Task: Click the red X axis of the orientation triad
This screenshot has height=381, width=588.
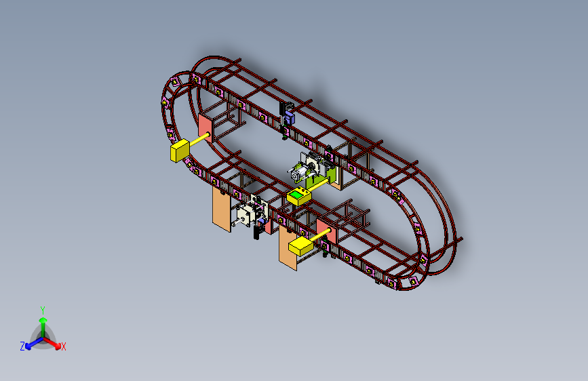Action: 52,343
